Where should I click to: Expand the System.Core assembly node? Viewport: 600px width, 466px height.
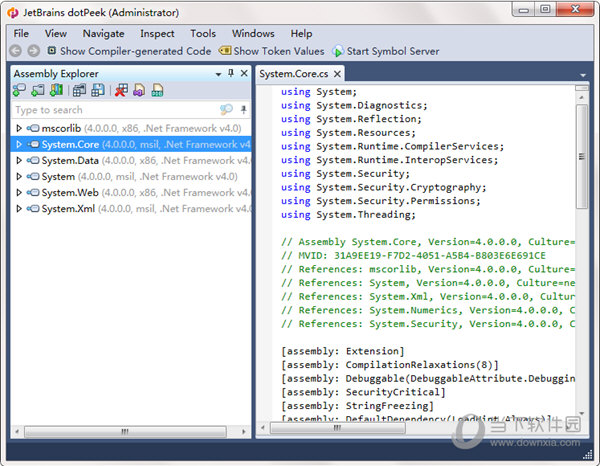click(x=19, y=144)
